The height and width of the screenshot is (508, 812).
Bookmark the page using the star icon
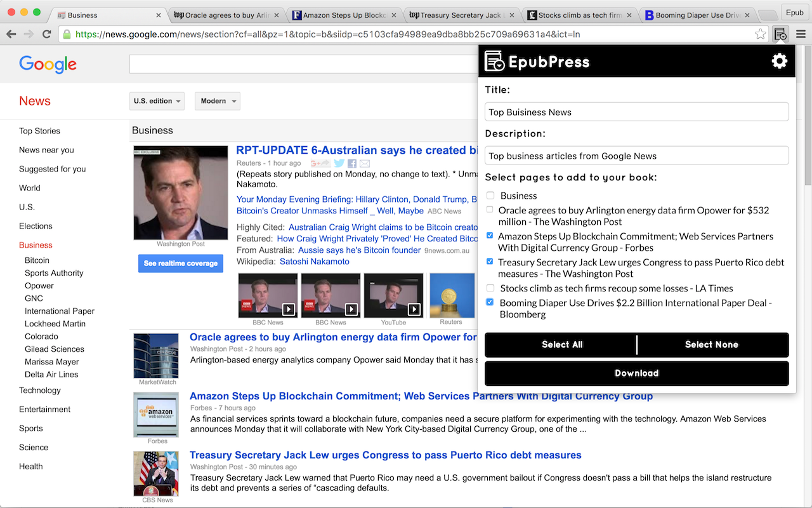(x=761, y=34)
